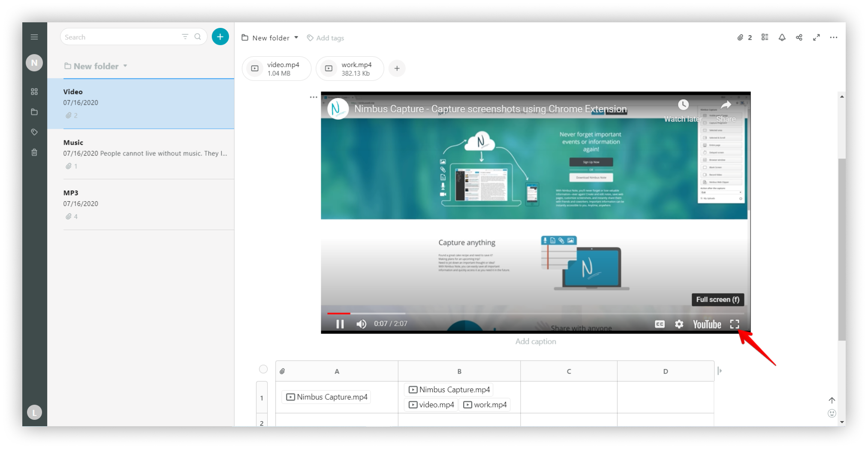The width and height of the screenshot is (868, 449).
Task: Click the L user avatar
Action: point(34,413)
